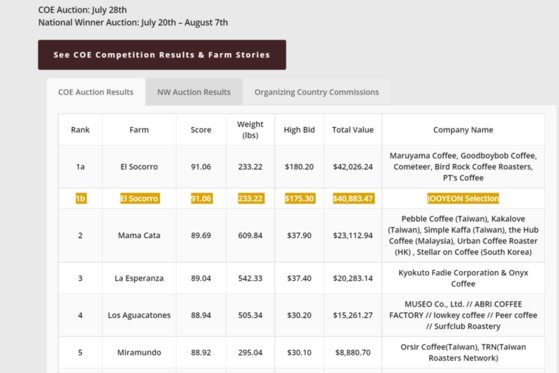Click highlighted El Socorro in row 1b
559x373 pixels.
pos(140,198)
